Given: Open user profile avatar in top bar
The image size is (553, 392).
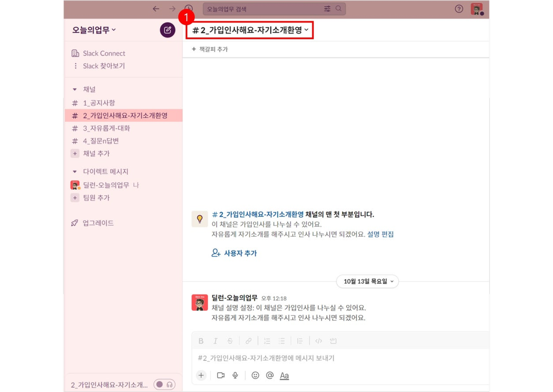Looking at the screenshot, I should click(x=477, y=9).
